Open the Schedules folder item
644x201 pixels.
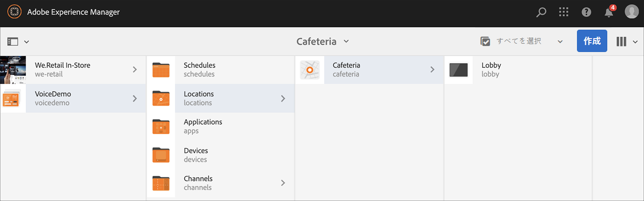(200, 70)
